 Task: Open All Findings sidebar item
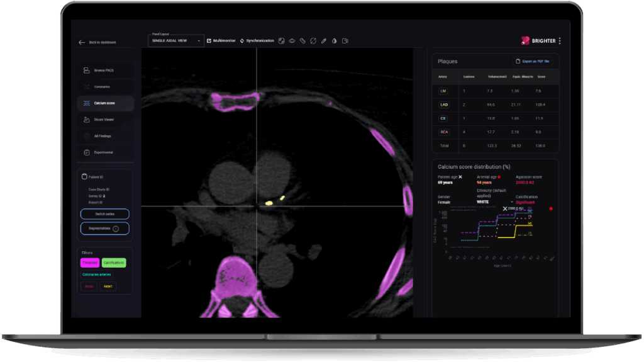pos(105,136)
